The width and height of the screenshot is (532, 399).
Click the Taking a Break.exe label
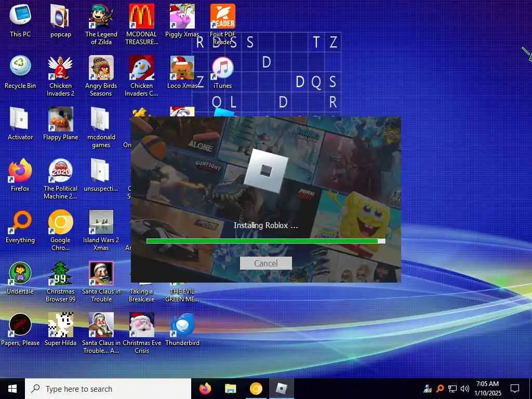[141, 295]
